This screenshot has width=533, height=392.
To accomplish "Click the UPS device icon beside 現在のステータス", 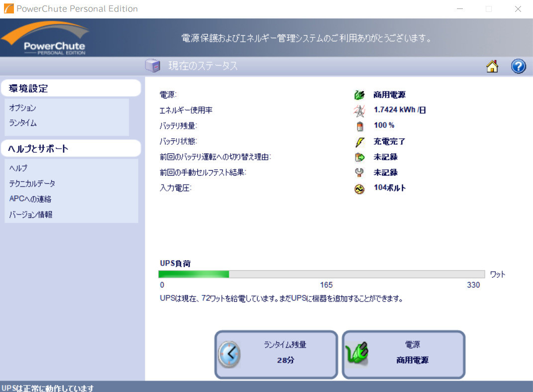I will [153, 66].
